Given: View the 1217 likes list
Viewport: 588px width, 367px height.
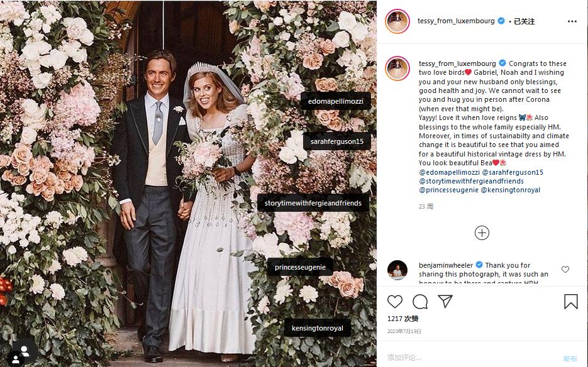Looking at the screenshot, I should [403, 319].
